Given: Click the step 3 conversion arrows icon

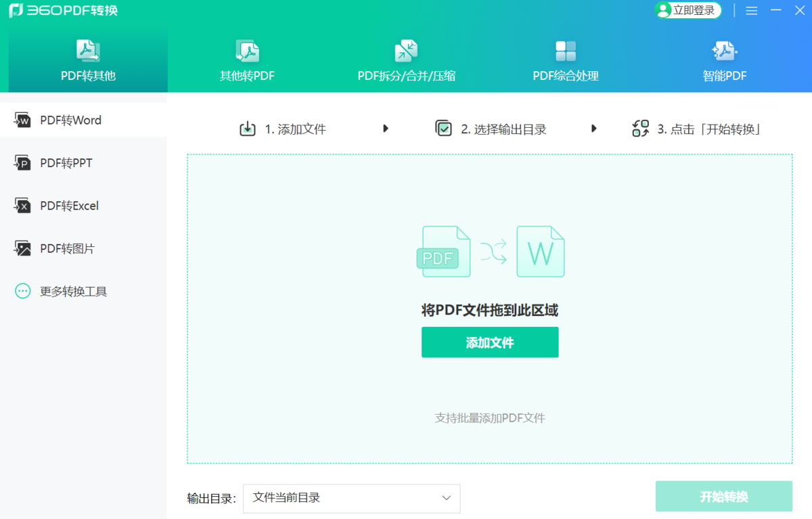Looking at the screenshot, I should (x=640, y=127).
